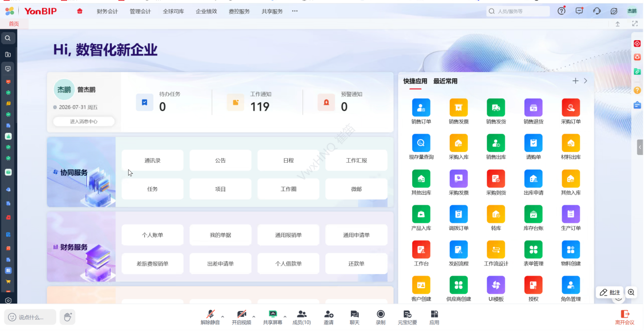Open the more menu (…) in top navigation
The width and height of the screenshot is (644, 331).
(x=295, y=11)
